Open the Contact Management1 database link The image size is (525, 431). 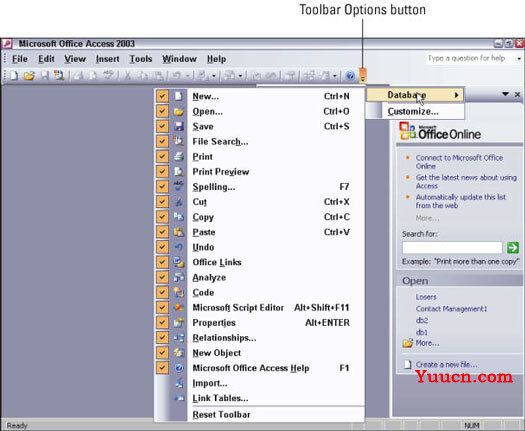tap(451, 309)
